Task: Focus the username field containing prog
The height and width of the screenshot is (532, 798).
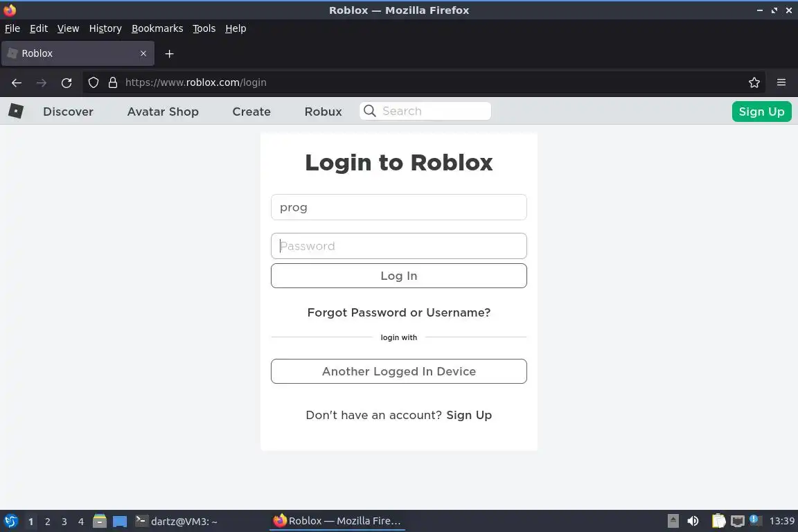Action: point(399,207)
